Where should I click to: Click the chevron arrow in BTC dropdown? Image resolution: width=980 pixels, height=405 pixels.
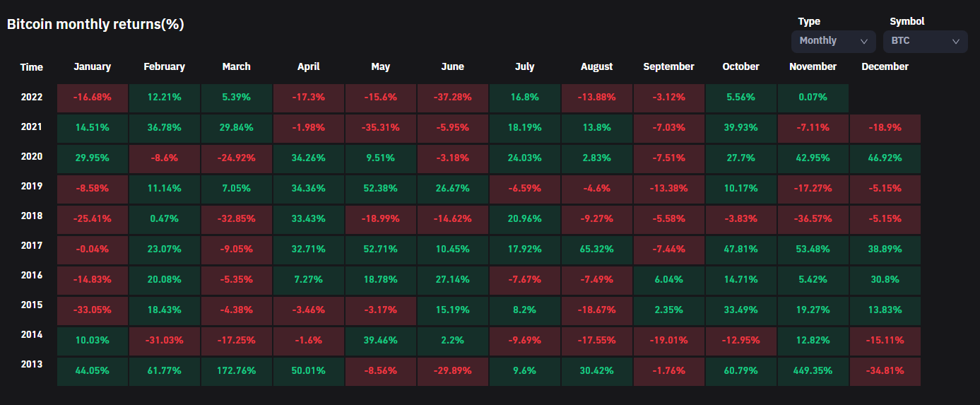(955, 42)
